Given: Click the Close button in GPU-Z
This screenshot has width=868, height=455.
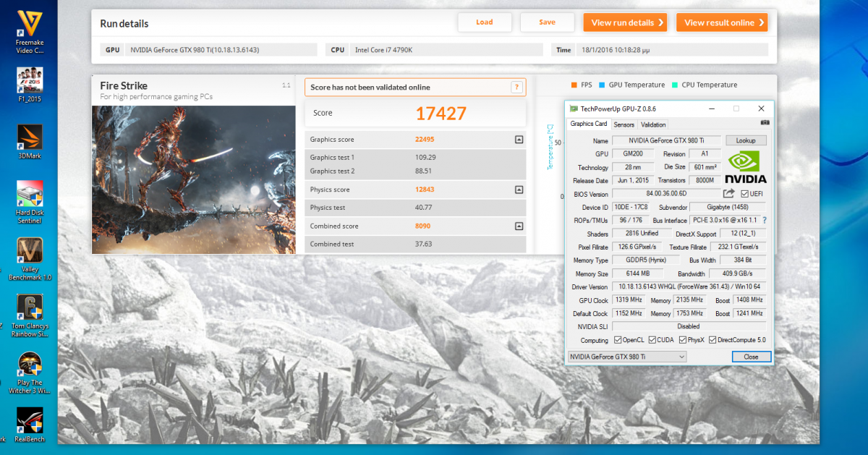Looking at the screenshot, I should point(752,357).
